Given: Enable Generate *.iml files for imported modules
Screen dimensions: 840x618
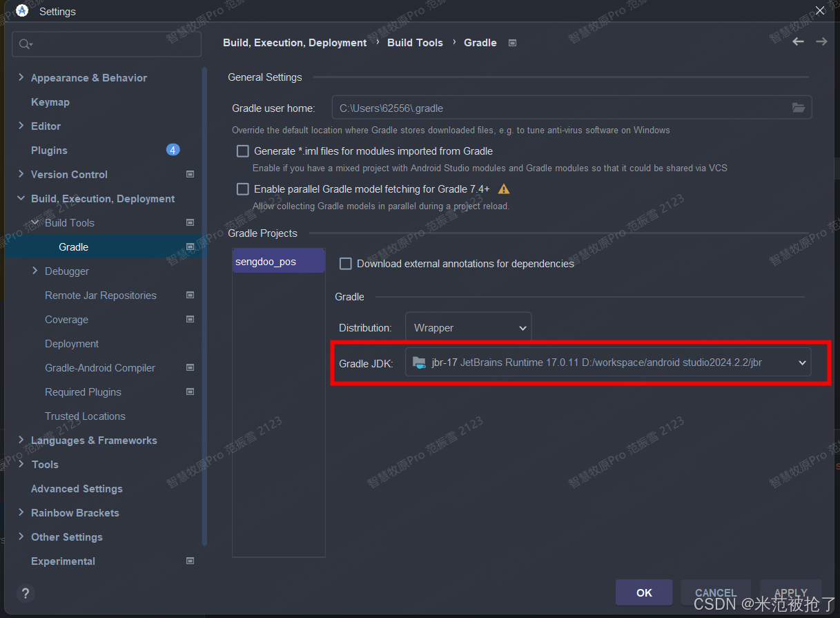Looking at the screenshot, I should (242, 151).
